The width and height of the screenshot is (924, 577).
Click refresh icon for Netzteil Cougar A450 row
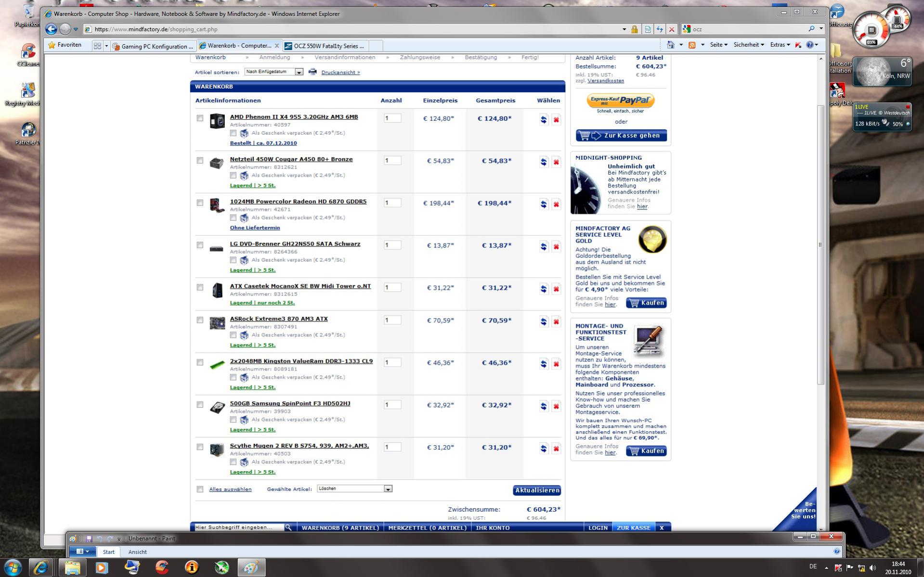(x=544, y=162)
